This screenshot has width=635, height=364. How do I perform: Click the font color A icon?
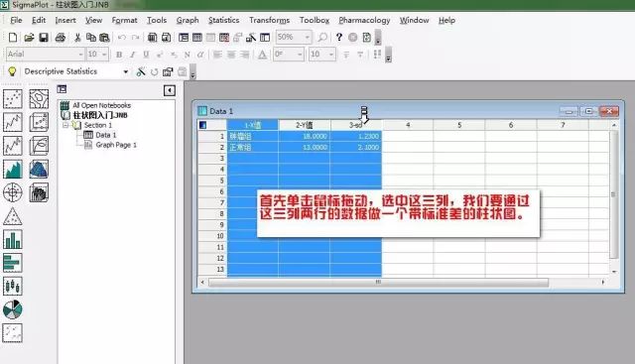(x=262, y=55)
